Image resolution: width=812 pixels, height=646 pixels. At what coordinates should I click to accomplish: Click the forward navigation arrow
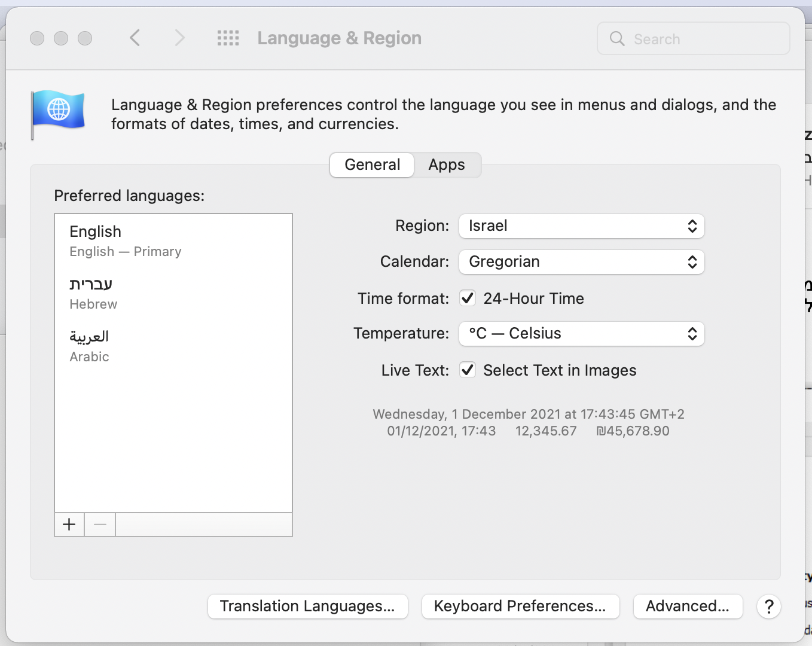coord(179,38)
